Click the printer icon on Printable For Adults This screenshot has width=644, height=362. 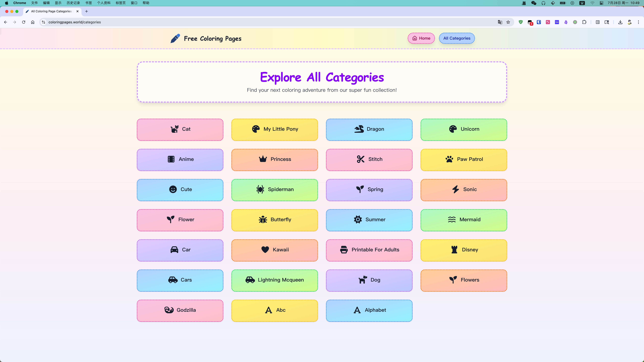pos(344,250)
